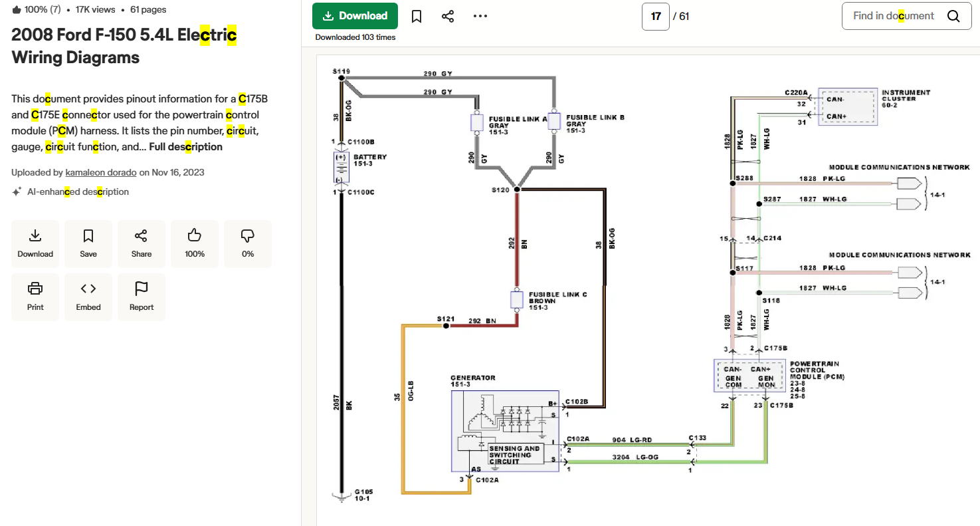Focus the Find in document search field
Image resolution: width=980 pixels, height=526 pixels.
pyautogui.click(x=893, y=16)
